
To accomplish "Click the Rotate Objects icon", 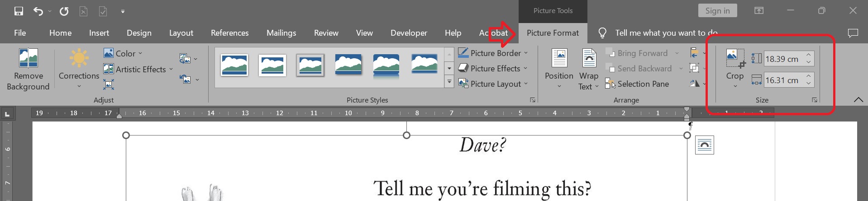I will tap(694, 84).
